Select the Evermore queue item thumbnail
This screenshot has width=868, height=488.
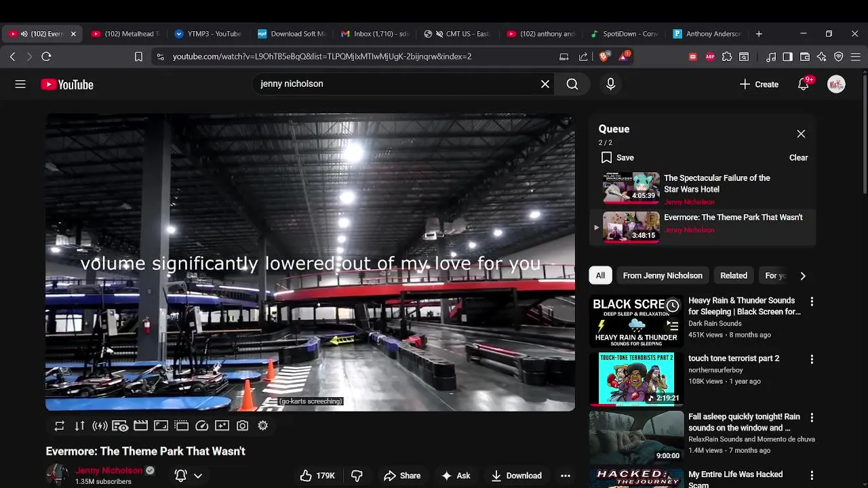click(631, 227)
